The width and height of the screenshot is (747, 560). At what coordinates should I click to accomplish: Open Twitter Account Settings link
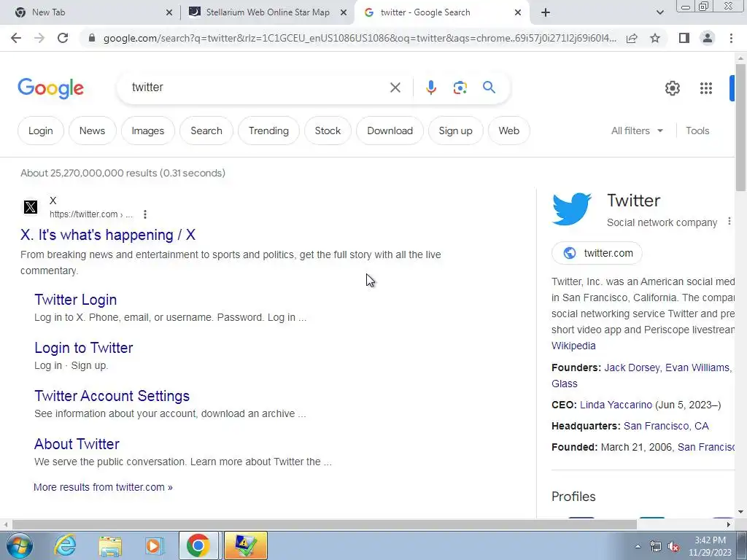[x=112, y=396]
